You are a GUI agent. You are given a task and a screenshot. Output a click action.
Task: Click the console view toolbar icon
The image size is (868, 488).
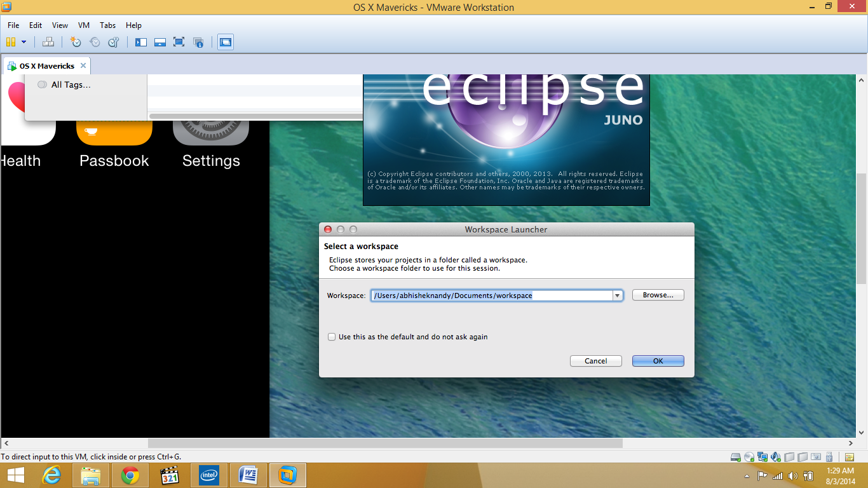(x=226, y=42)
